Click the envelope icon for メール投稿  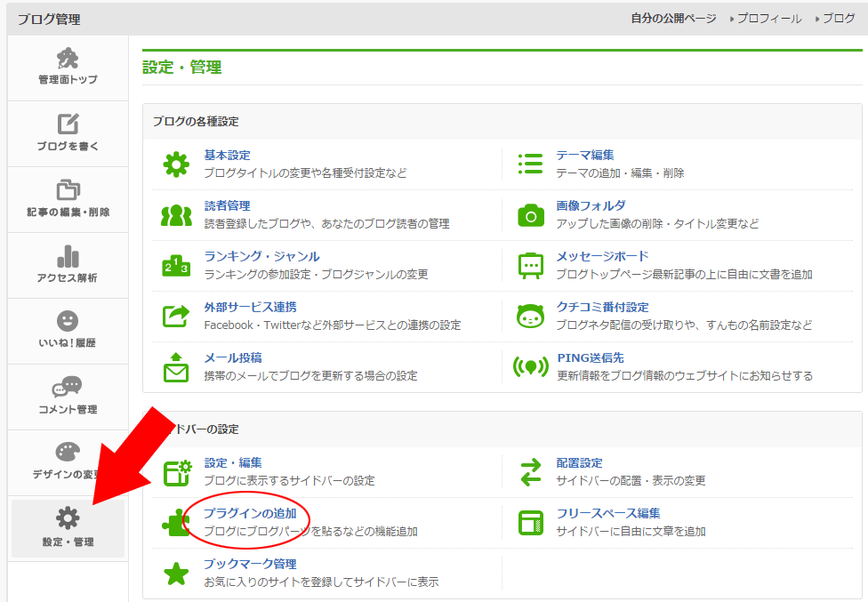(176, 367)
